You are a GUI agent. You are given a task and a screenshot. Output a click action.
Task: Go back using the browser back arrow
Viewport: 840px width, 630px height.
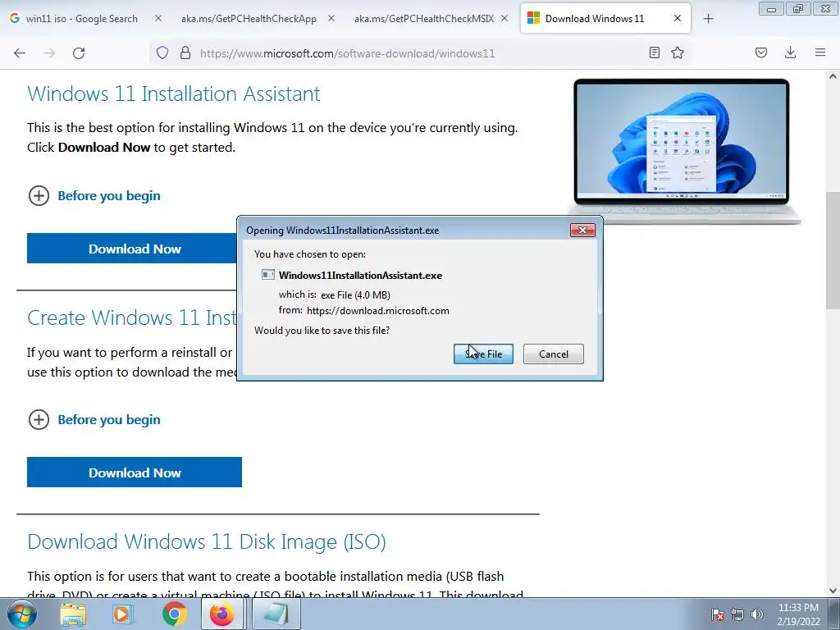(x=20, y=52)
